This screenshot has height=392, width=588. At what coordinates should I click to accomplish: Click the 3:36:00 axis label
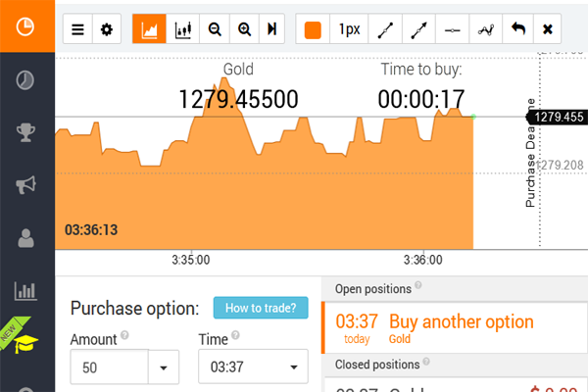point(423,260)
